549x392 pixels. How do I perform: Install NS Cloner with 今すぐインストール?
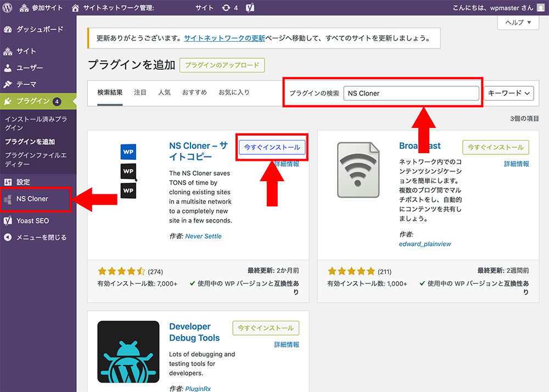click(x=272, y=147)
